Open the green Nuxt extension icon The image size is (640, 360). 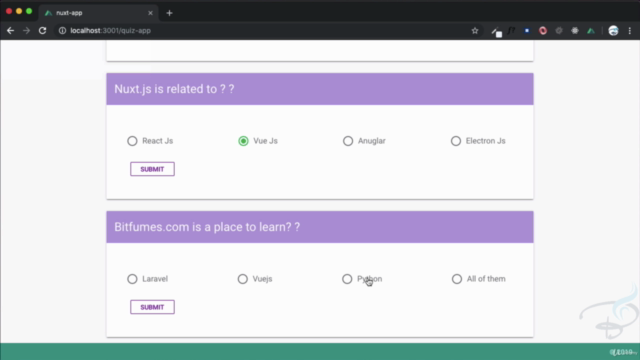click(591, 31)
